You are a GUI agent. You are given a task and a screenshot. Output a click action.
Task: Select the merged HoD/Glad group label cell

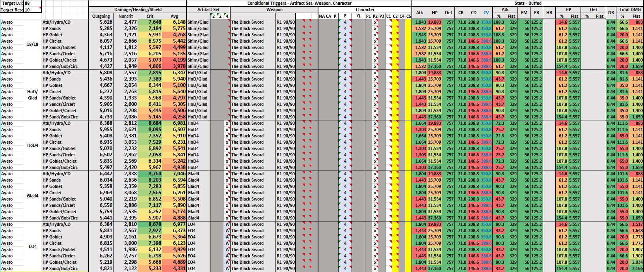click(32, 95)
